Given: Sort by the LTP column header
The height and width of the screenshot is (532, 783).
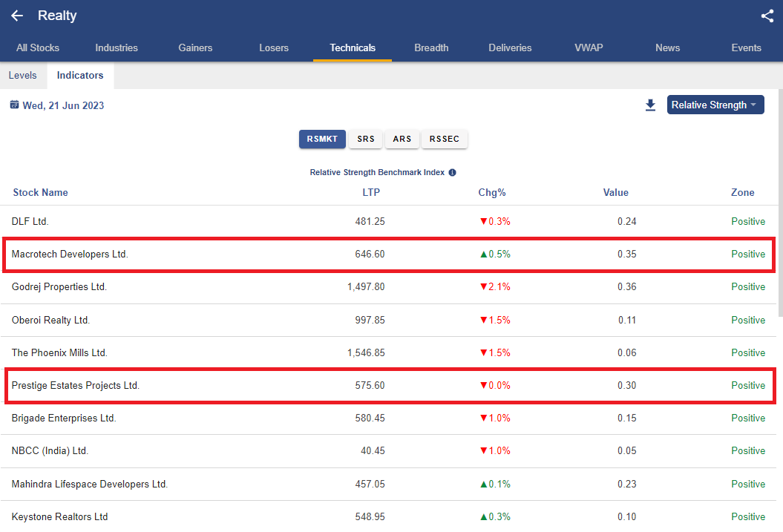Looking at the screenshot, I should (x=371, y=193).
